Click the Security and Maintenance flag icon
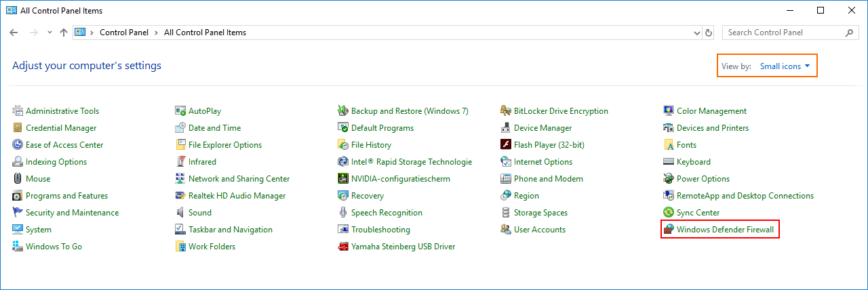 pyautogui.click(x=18, y=213)
